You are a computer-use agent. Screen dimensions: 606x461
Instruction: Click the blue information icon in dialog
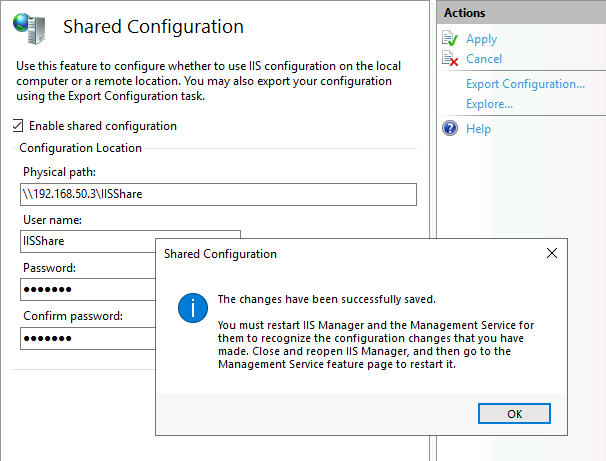click(x=193, y=308)
